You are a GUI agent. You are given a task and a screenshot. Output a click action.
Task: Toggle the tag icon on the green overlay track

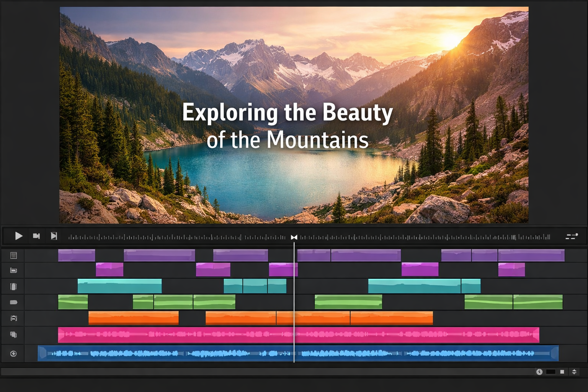point(13,302)
